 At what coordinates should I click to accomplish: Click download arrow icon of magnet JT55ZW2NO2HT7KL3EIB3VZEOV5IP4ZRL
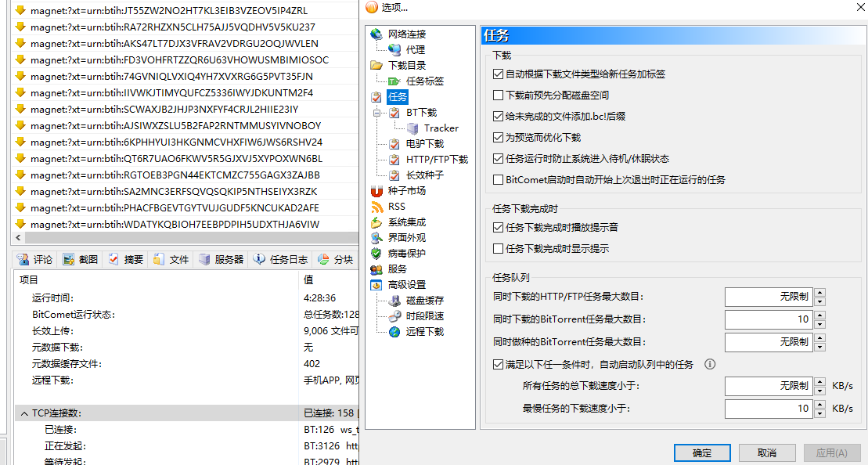[x=21, y=10]
